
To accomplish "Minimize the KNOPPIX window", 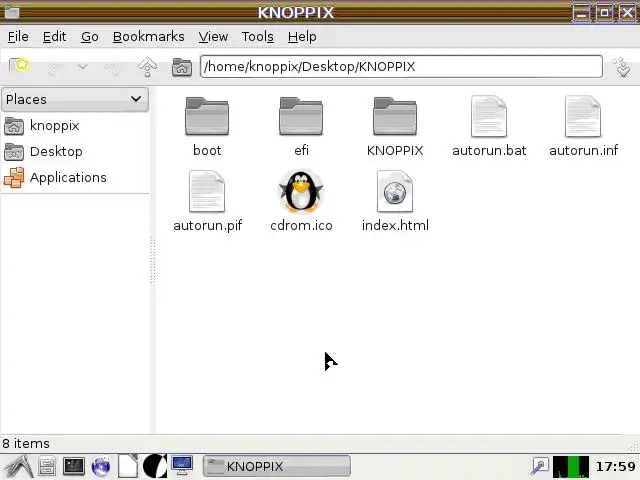I will click(581, 13).
